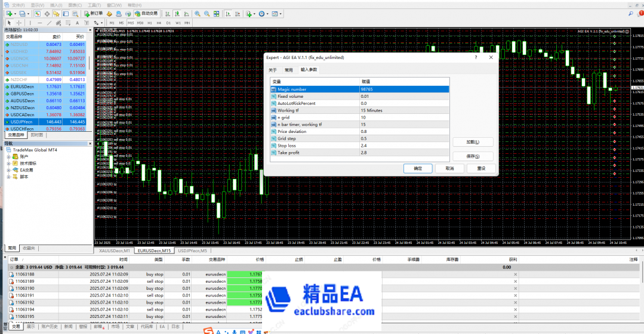The image size is (644, 334).
Task: Toggle the auto scroll chart icon
Action: 228,14
